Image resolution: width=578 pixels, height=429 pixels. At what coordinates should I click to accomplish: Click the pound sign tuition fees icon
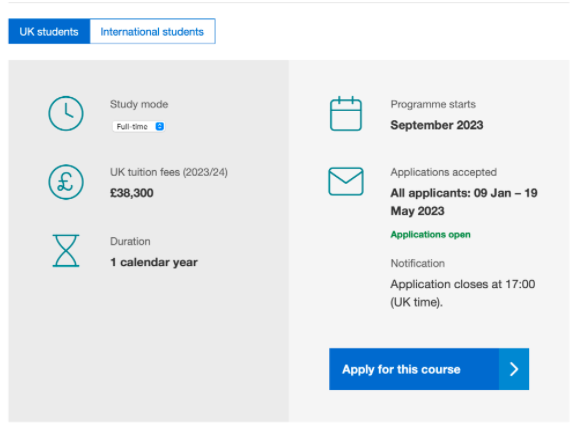pos(66,182)
